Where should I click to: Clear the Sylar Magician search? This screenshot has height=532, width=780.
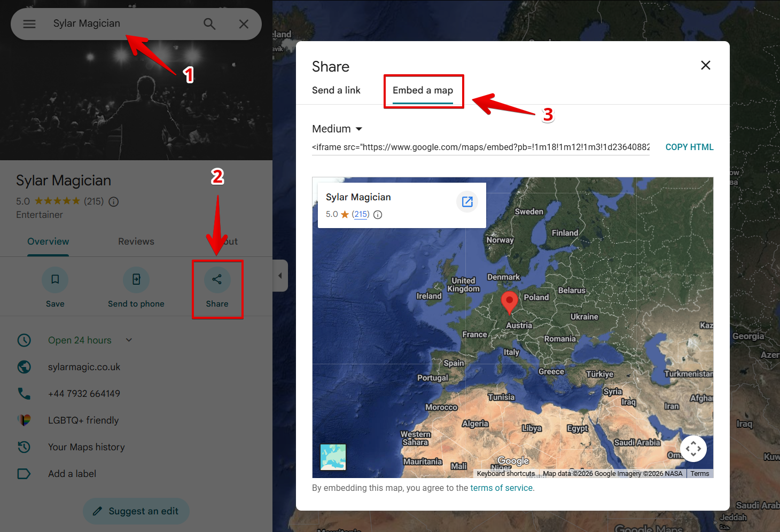click(x=244, y=24)
